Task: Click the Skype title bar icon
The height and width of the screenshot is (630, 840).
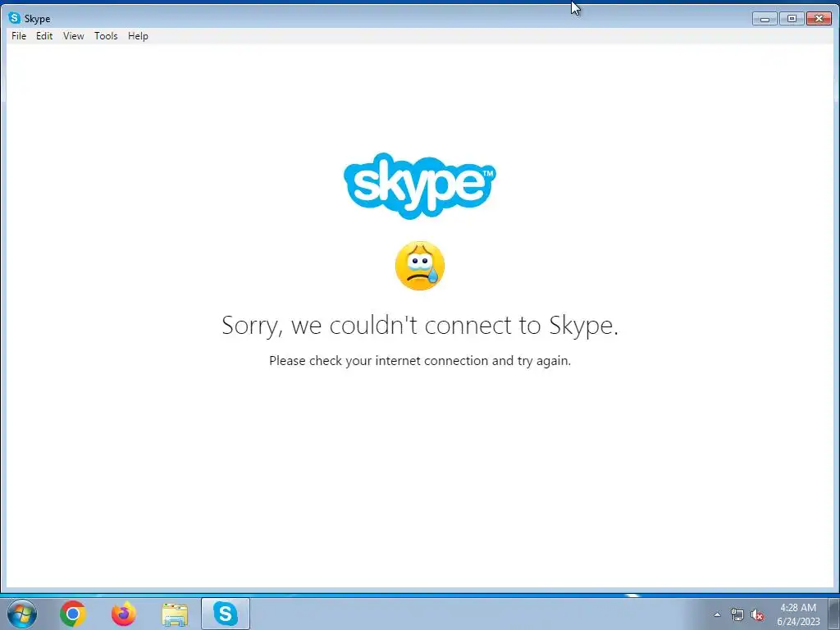Action: [15, 18]
